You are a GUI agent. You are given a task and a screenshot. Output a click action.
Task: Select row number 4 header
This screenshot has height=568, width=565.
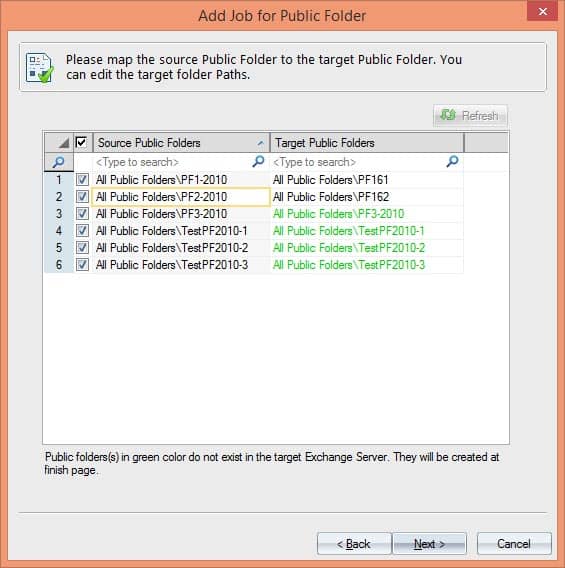click(x=59, y=231)
